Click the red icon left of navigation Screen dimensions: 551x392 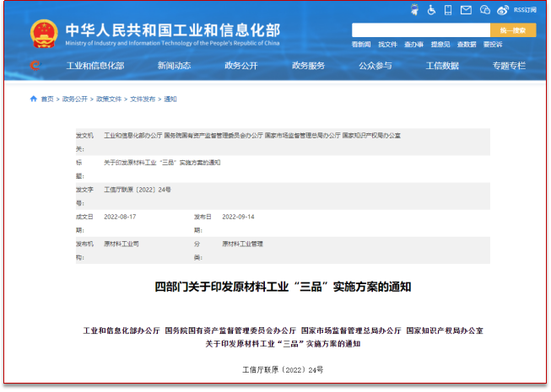coord(34,66)
